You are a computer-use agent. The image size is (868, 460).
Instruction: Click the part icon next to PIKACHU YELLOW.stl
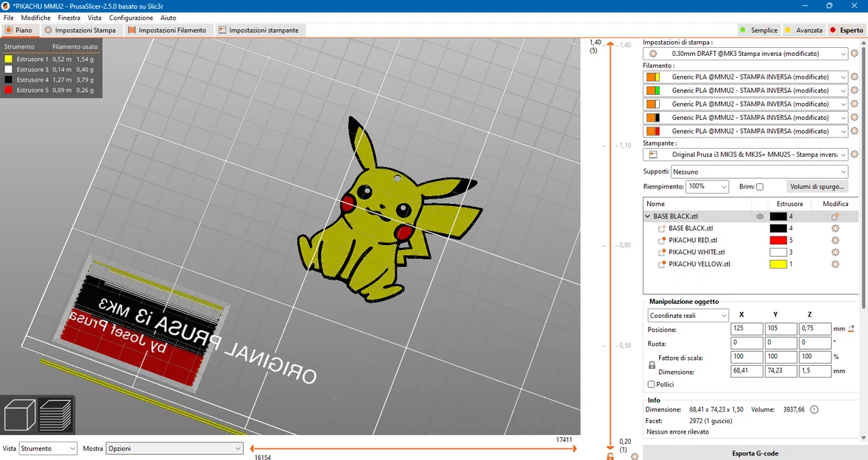pos(661,264)
